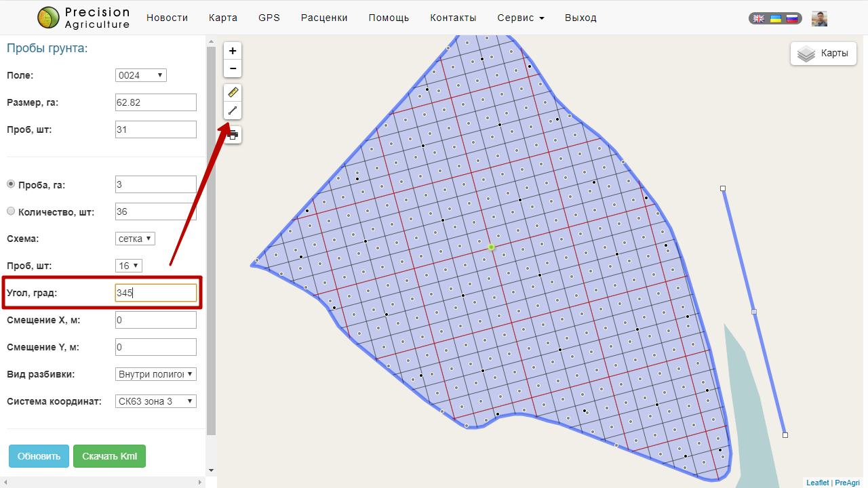
Task: Switch language to Russian flag
Action: (791, 19)
